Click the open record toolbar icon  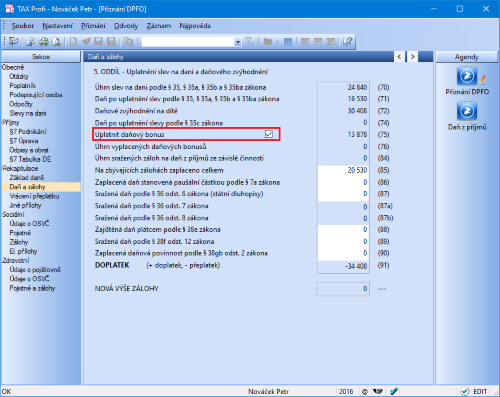(31, 42)
